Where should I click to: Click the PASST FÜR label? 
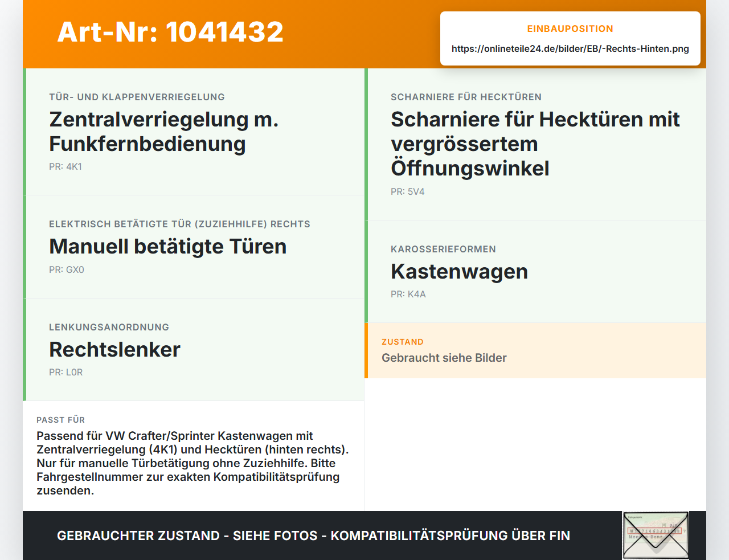[60, 420]
